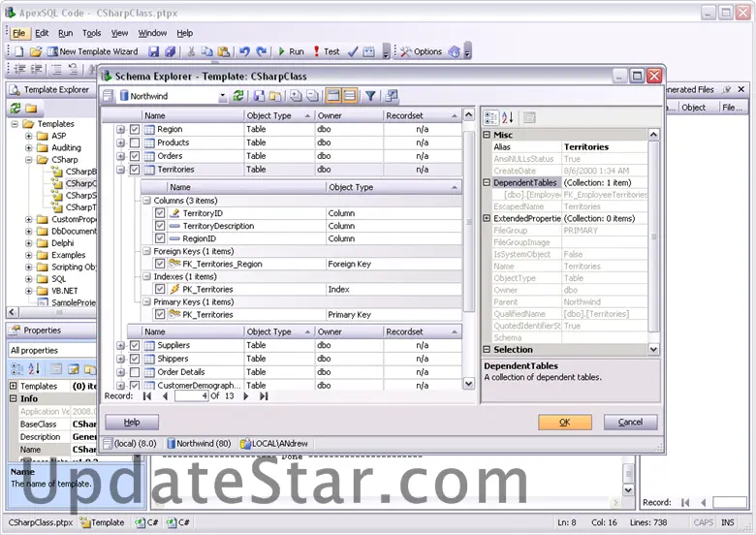This screenshot has height=535, width=756.
Task: Click the Copy icon in main toolbar
Action: (x=206, y=51)
